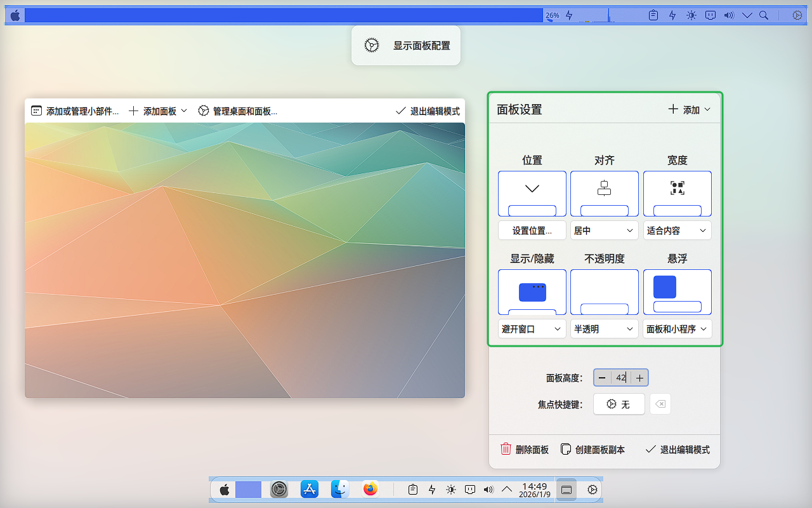Click 删除面板 to delete the panel

pos(525,450)
